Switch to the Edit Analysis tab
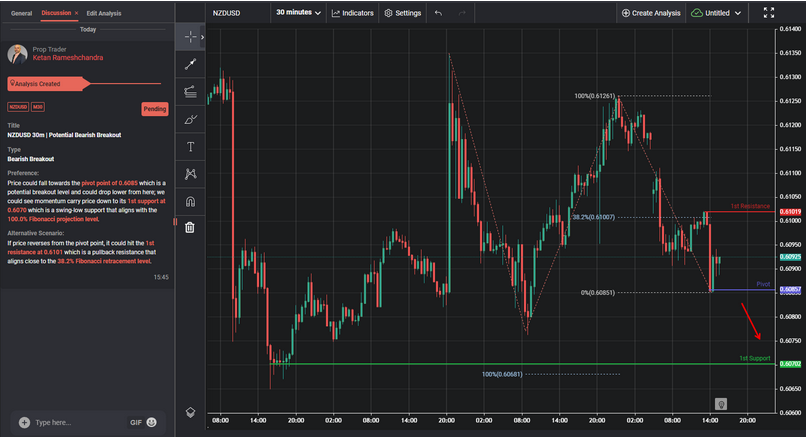 click(104, 13)
